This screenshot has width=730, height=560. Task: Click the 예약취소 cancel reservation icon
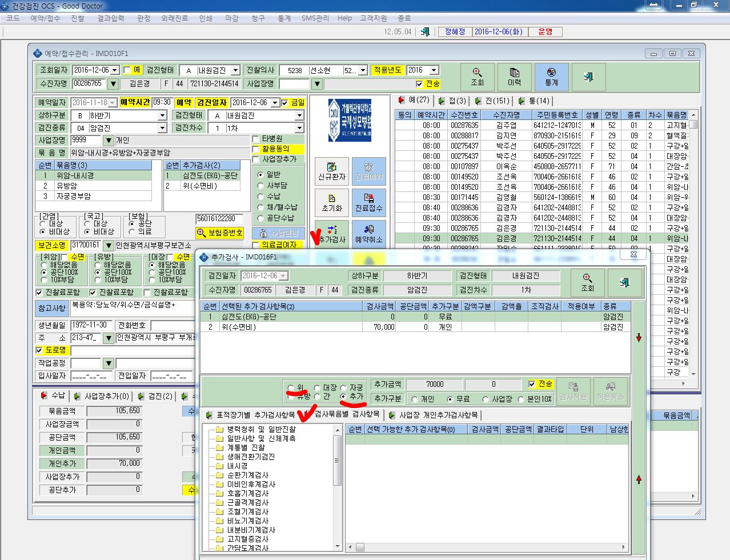click(368, 233)
